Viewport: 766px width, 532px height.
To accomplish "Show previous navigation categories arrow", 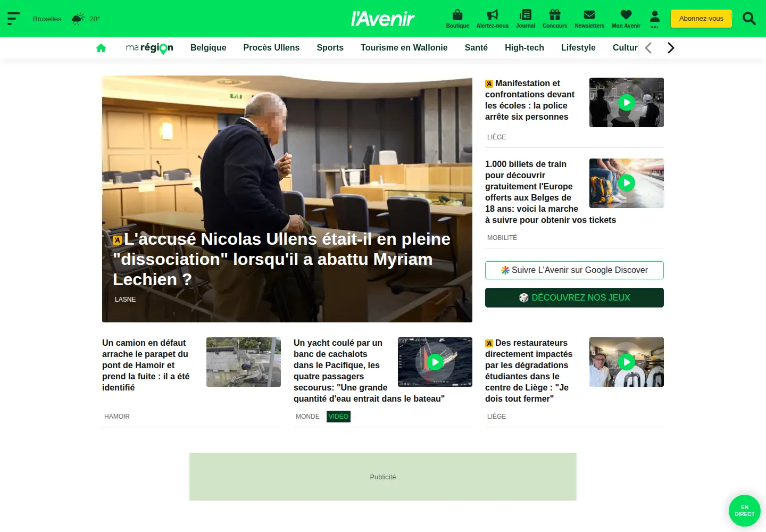I will tap(648, 48).
